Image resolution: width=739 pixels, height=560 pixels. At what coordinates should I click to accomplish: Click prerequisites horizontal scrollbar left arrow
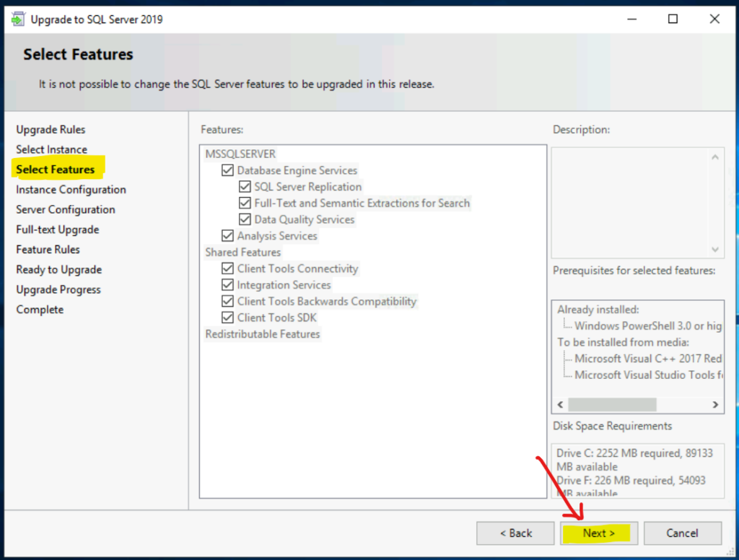(560, 404)
